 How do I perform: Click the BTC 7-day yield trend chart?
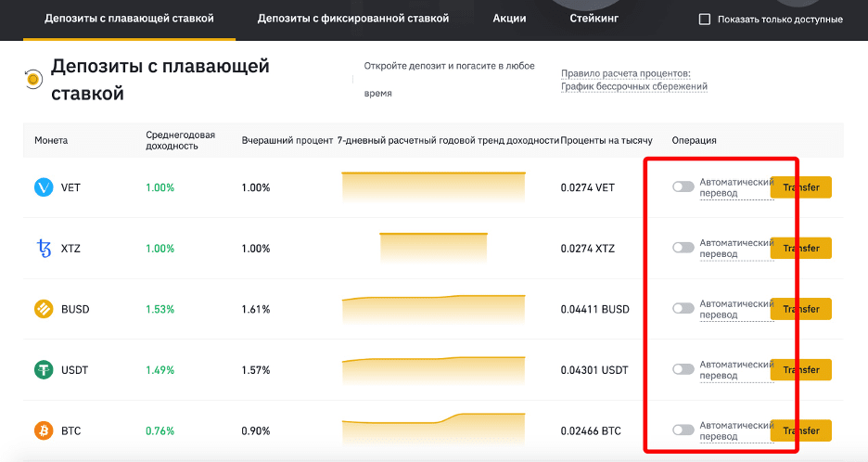433,430
